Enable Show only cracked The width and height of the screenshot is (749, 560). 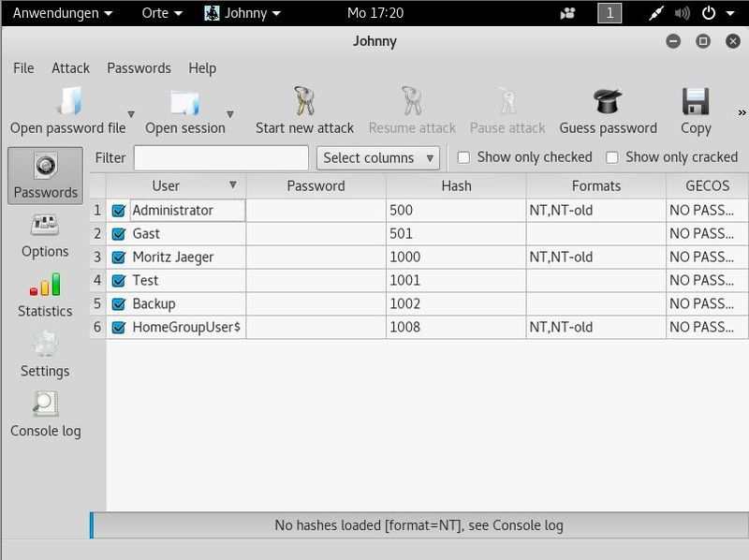coord(612,157)
